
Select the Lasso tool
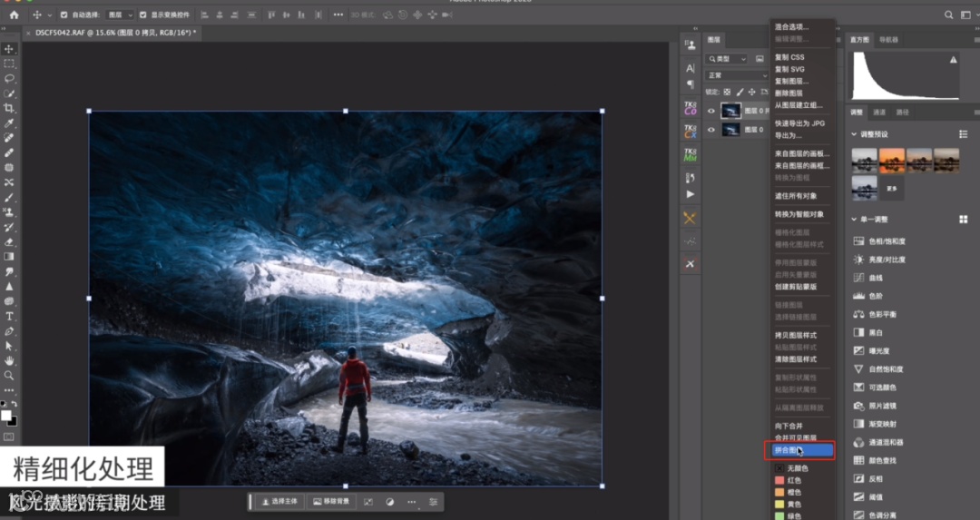pos(9,78)
